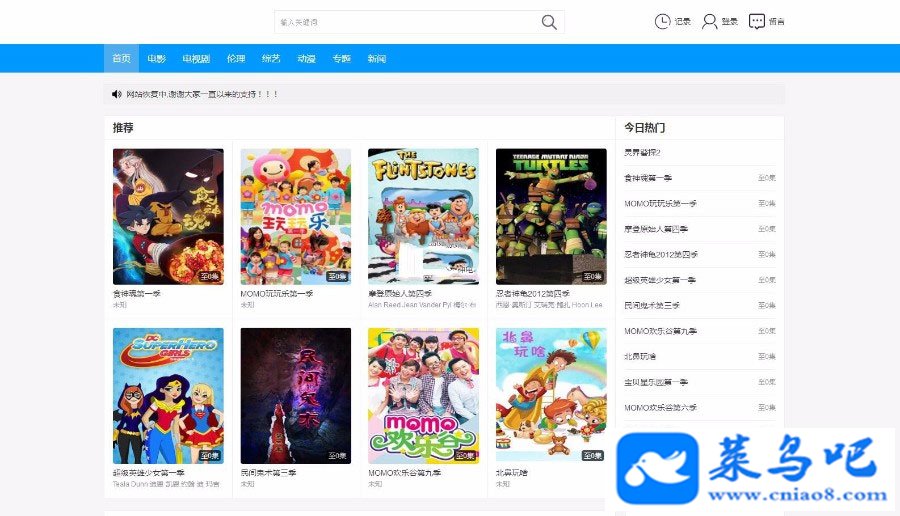Open the Teenage Mutant Ninja Turtles poster
The image size is (900, 516).
coord(551,216)
